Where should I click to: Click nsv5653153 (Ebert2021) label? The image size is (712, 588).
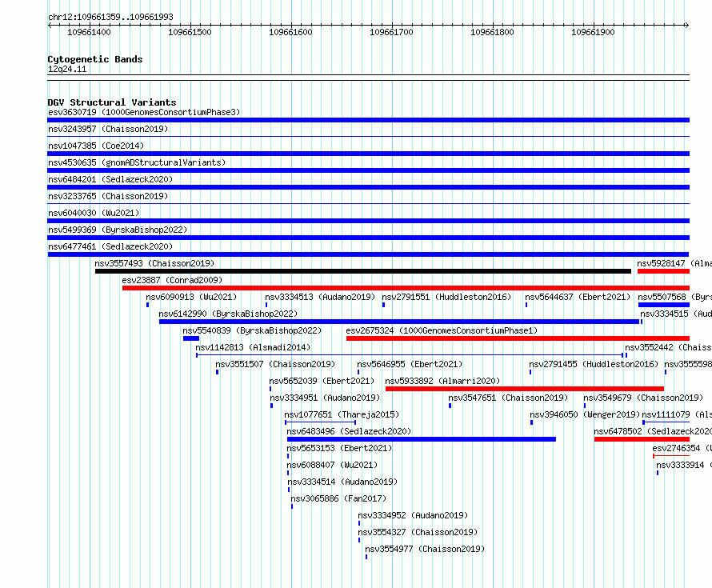coord(339,448)
